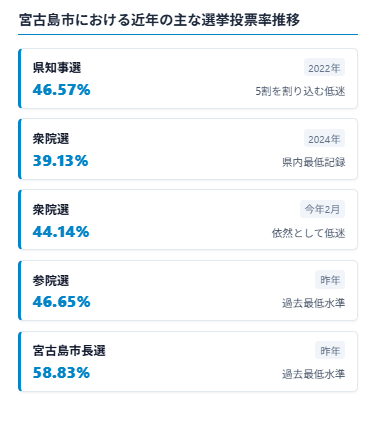This screenshot has height=425, width=365.
Task: Click the 2024年 year badge
Action: click(324, 139)
